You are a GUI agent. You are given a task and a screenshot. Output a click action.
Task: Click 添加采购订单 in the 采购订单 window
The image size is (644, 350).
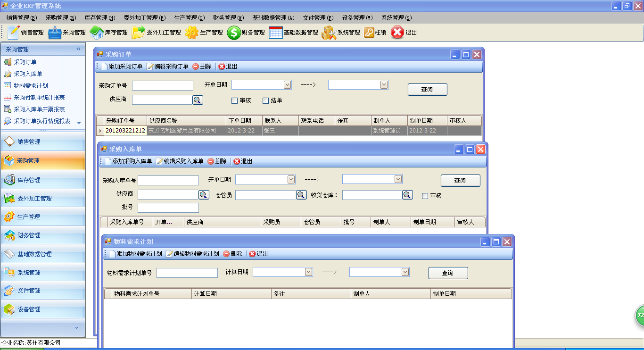[x=122, y=67]
